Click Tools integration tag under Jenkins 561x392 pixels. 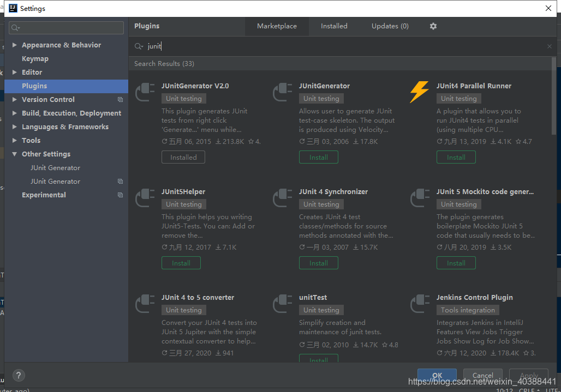click(x=468, y=310)
